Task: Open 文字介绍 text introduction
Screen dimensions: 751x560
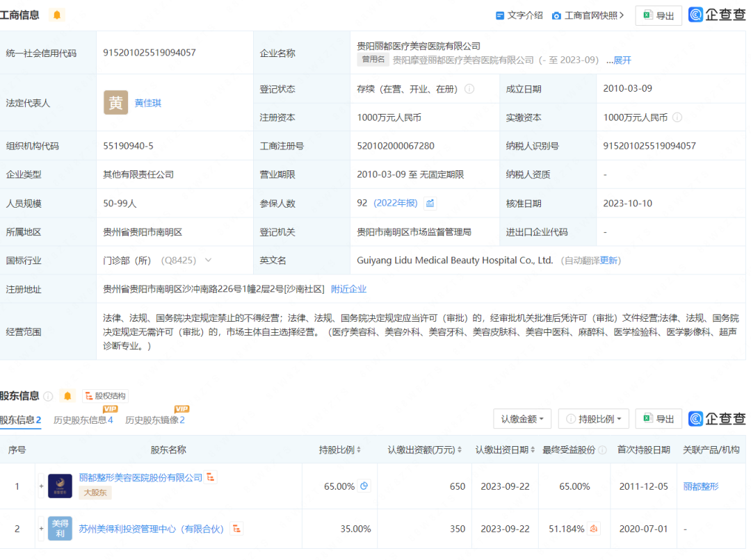Action: pyautogui.click(x=519, y=15)
